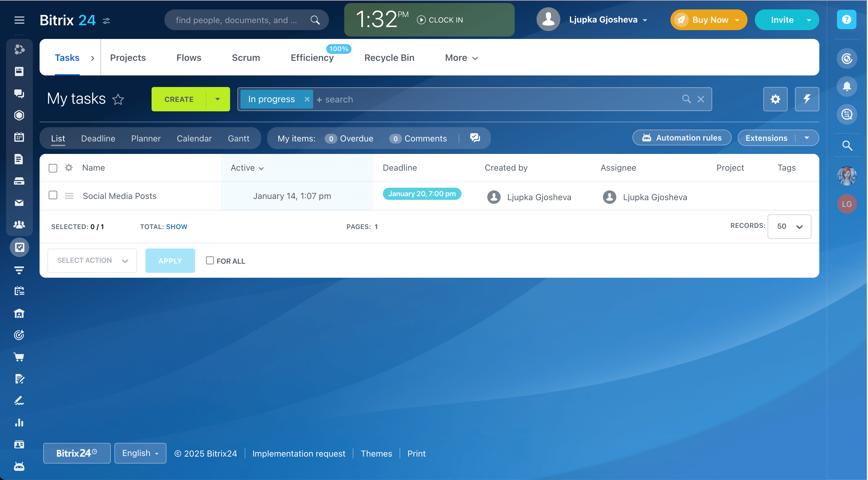Click SHOW to reveal total task count
This screenshot has height=480, width=868.
pos(176,226)
